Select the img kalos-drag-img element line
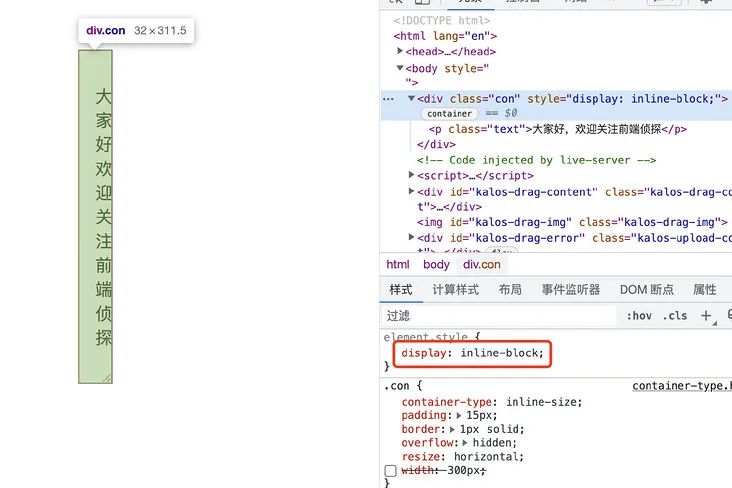Image resolution: width=732 pixels, height=488 pixels. tap(572, 222)
